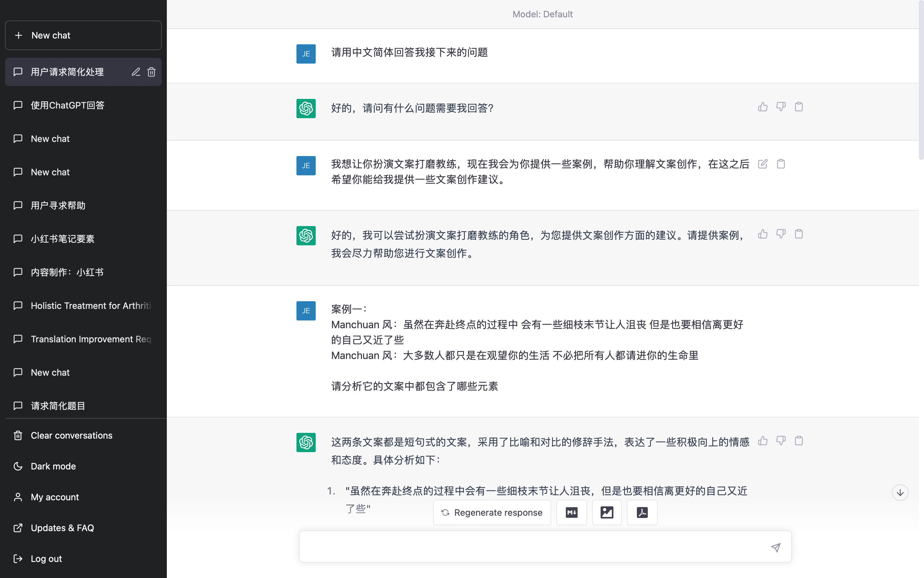Click the My account person icon
Viewport: 924px width, 578px height.
coord(18,497)
